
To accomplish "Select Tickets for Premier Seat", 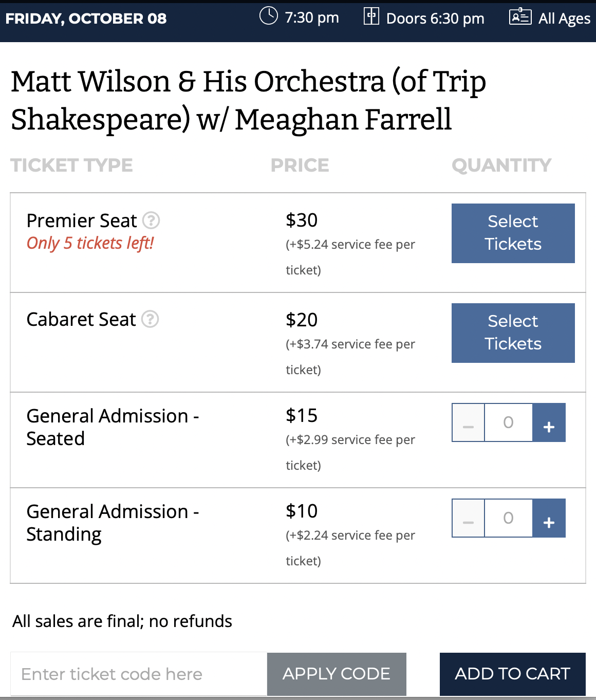I will point(513,233).
